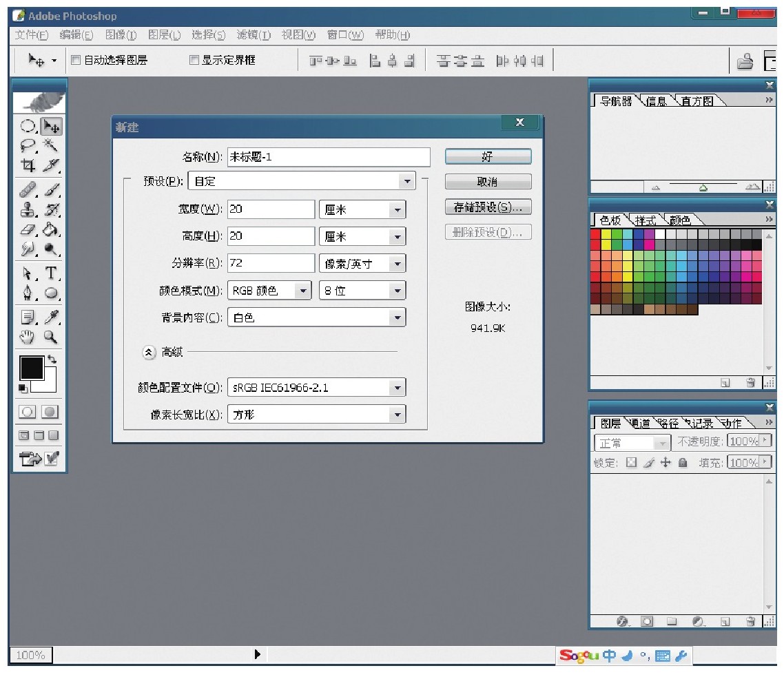784x677 pixels.
Task: Select the Clone Stamp tool
Action: point(28,209)
